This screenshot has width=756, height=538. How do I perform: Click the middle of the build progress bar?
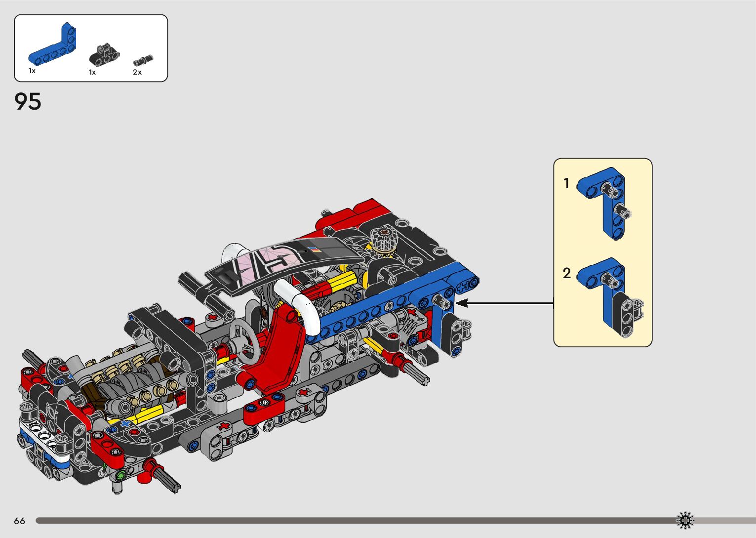coord(356,520)
